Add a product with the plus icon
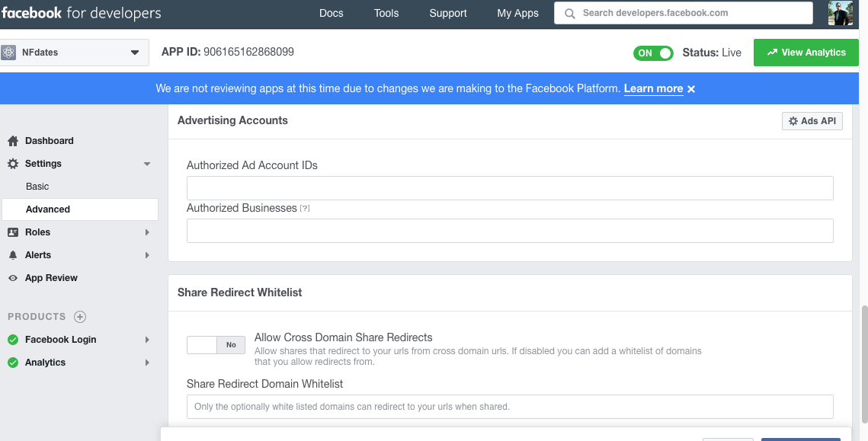 tap(80, 317)
